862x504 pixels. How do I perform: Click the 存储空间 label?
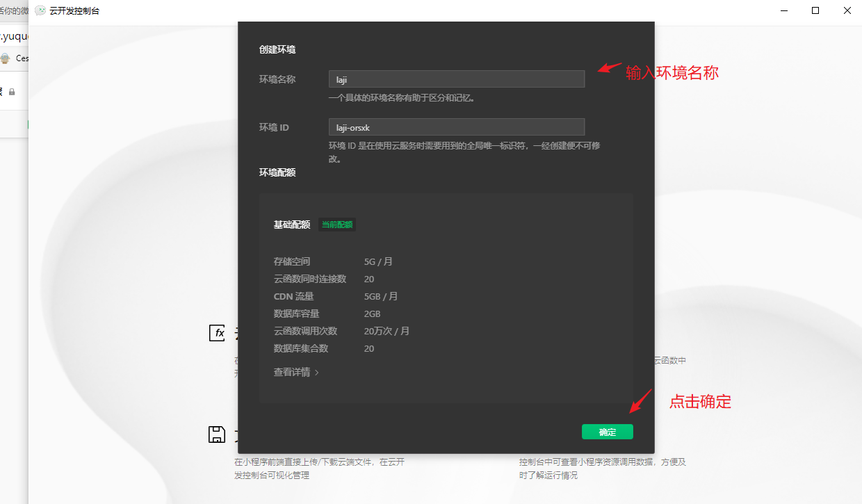(x=292, y=261)
